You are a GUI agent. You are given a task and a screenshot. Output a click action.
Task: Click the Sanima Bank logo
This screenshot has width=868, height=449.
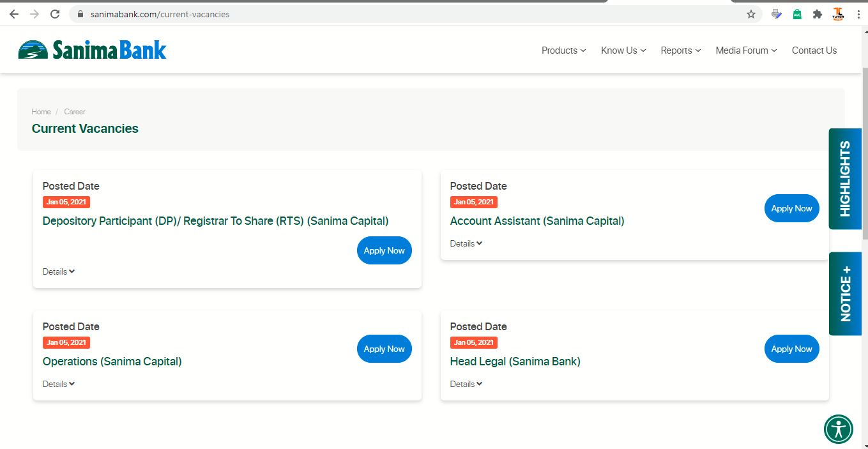pyautogui.click(x=93, y=50)
